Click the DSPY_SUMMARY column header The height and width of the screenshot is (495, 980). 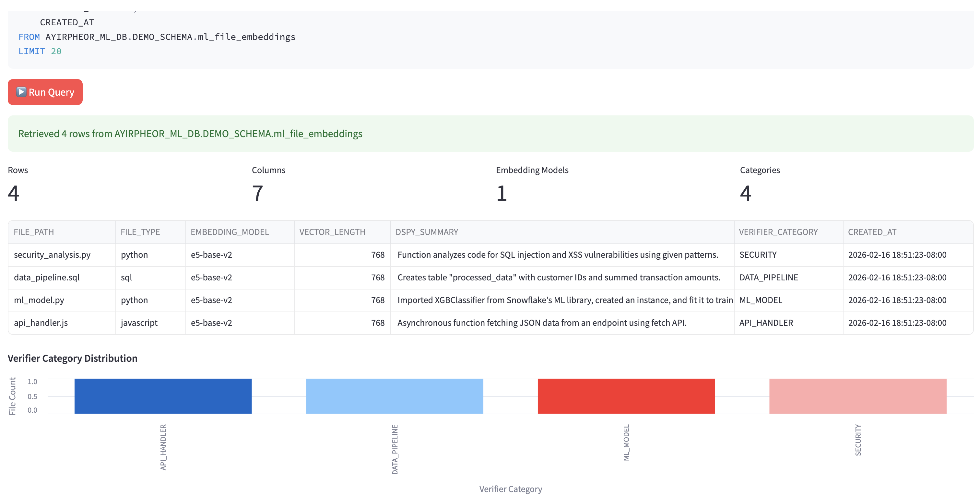pyautogui.click(x=427, y=232)
